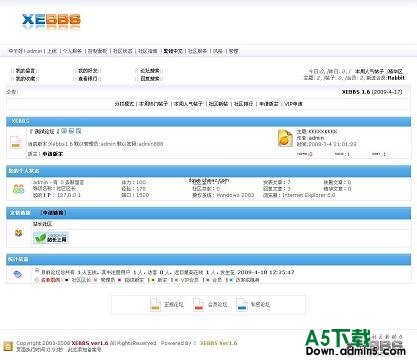417x361 pixels.
Task: Click the XEBBS 1.6 announcement link
Action: point(372,92)
